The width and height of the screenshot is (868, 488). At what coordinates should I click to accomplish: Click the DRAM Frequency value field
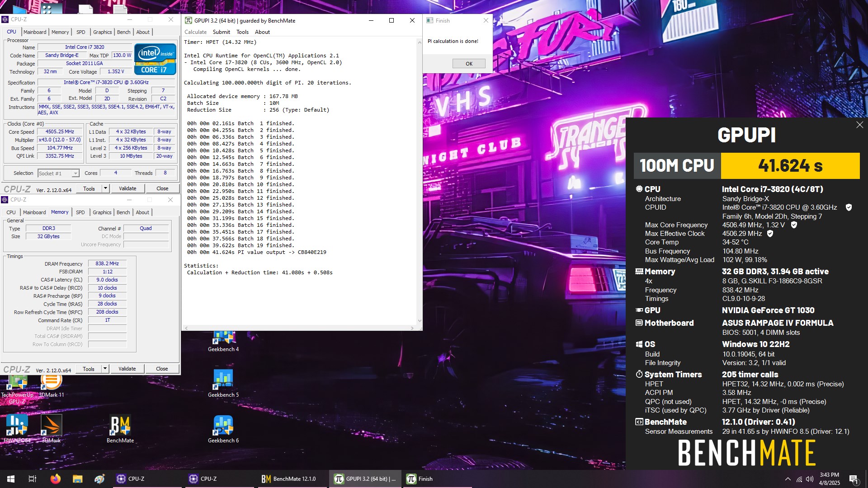tap(107, 263)
